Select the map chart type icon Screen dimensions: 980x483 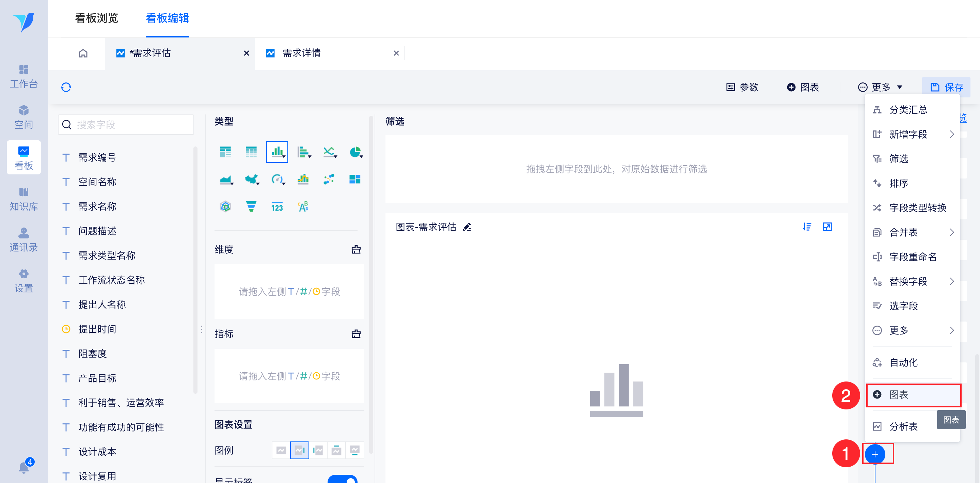(251, 179)
